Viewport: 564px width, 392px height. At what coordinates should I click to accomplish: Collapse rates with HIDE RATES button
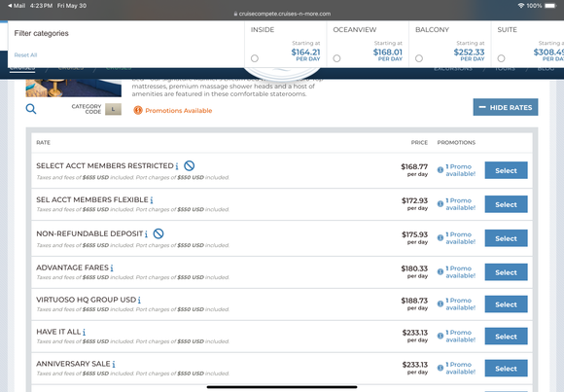(506, 107)
